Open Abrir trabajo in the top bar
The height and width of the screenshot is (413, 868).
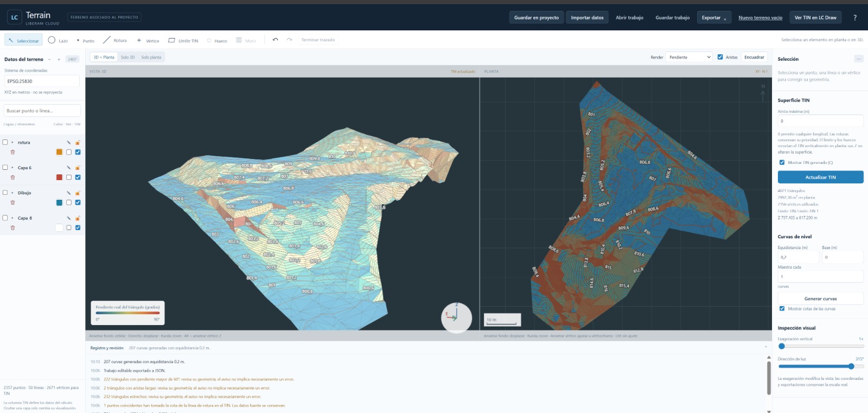pos(629,17)
